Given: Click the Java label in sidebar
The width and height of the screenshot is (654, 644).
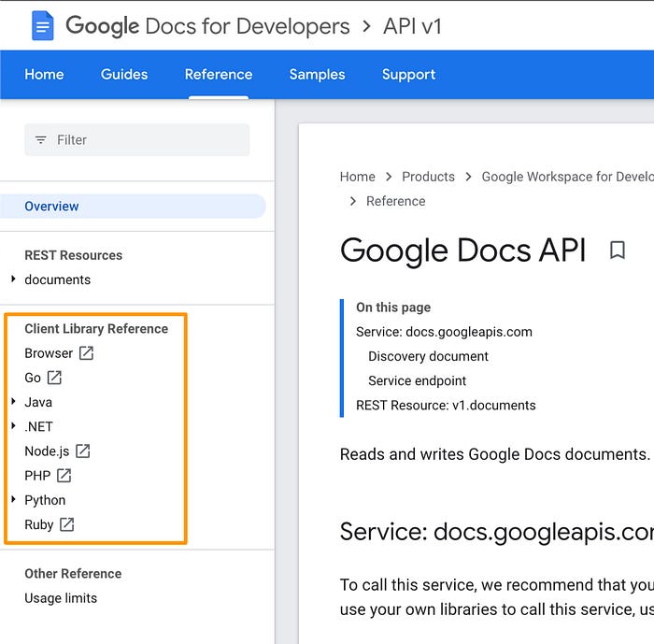Looking at the screenshot, I should (x=38, y=402).
